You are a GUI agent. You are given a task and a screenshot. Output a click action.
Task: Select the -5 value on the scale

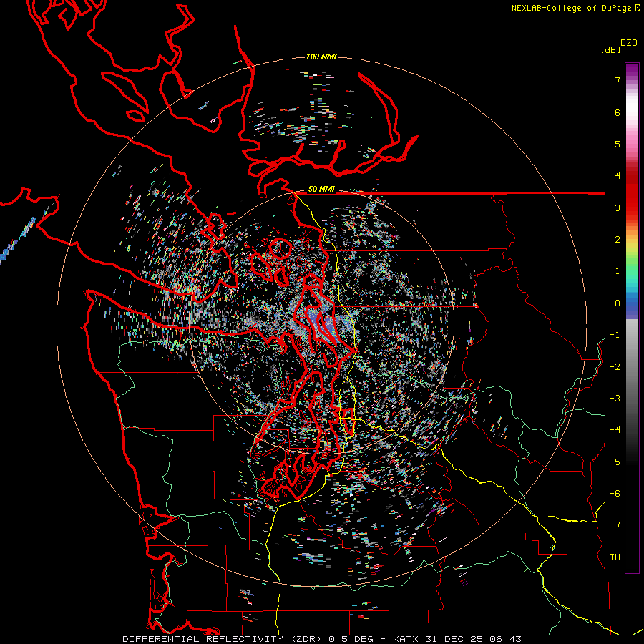coord(615,462)
